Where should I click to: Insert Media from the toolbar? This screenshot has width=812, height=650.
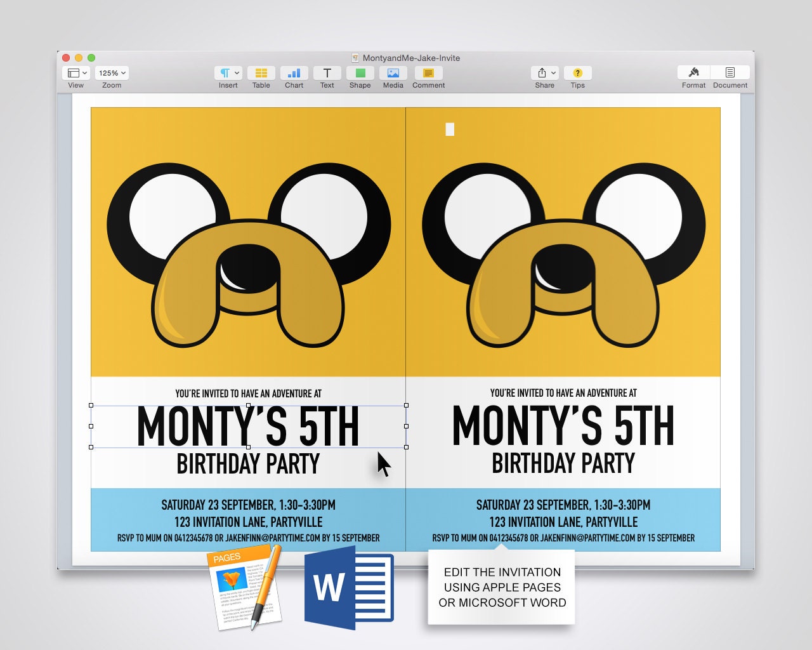393,73
